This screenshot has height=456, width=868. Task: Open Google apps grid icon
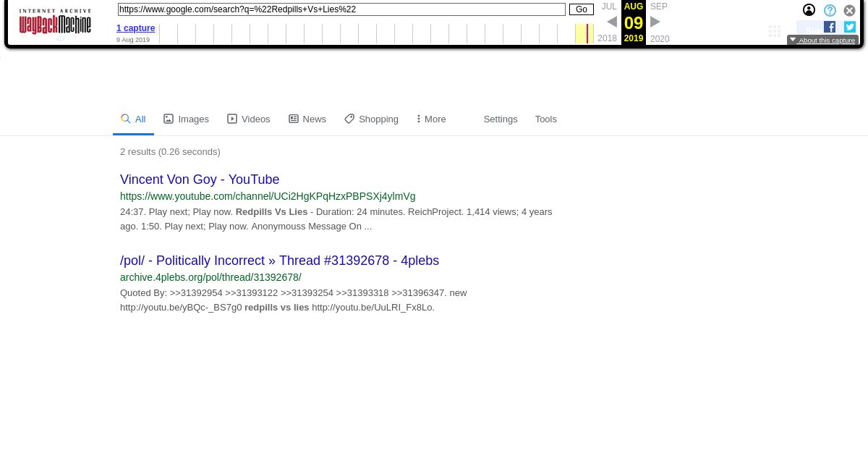point(775,31)
